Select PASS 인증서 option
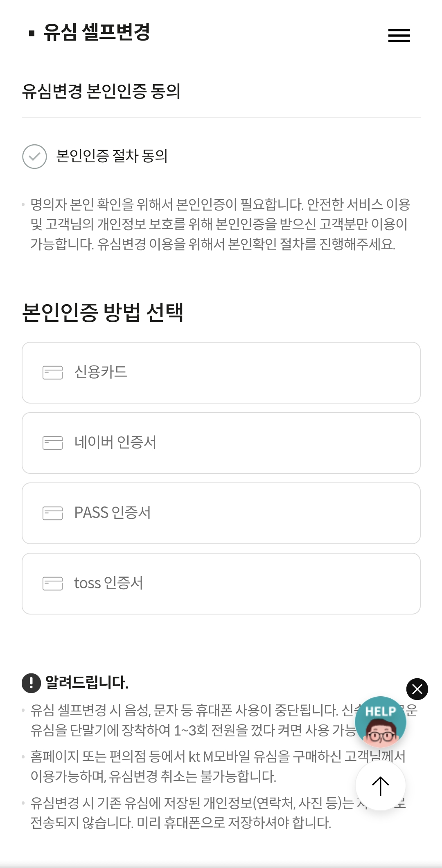This screenshot has width=442, height=868. [x=221, y=513]
